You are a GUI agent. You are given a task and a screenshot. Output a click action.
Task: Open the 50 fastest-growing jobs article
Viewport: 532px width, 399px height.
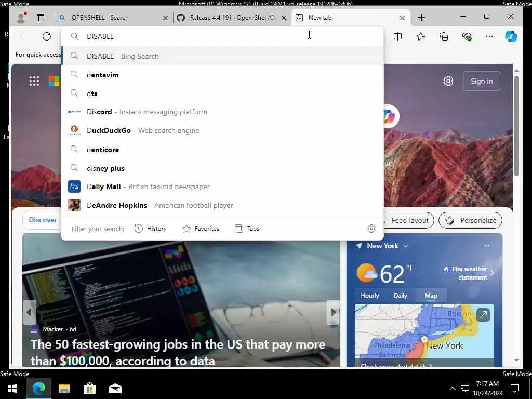click(x=178, y=353)
